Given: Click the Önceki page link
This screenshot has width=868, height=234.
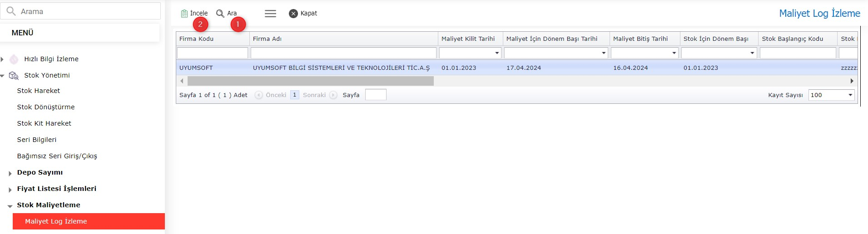Looking at the screenshot, I should pos(276,95).
